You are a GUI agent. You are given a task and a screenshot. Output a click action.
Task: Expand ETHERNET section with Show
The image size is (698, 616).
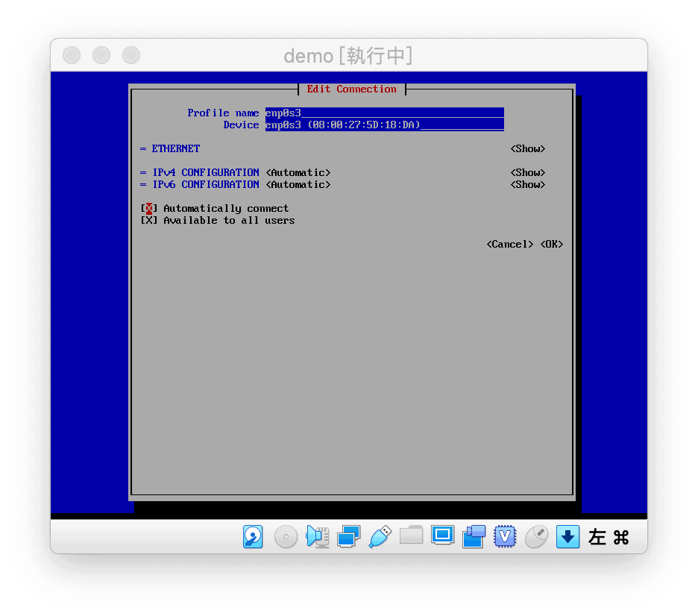[528, 149]
